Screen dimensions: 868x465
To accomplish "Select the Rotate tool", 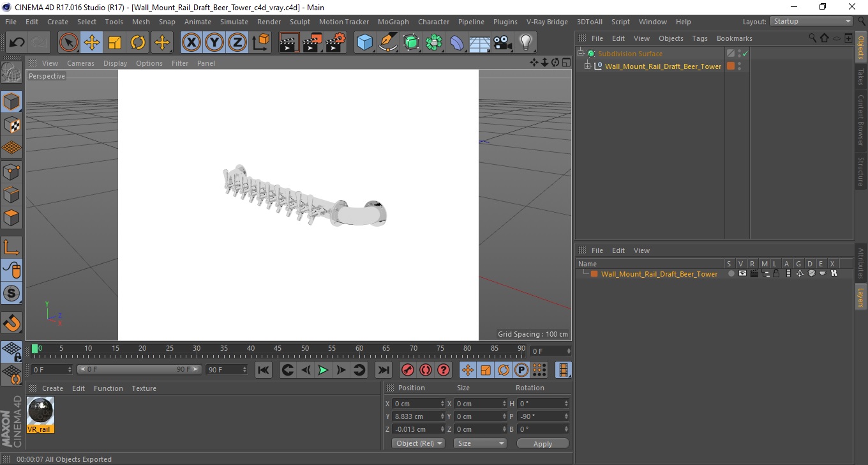I will [138, 43].
